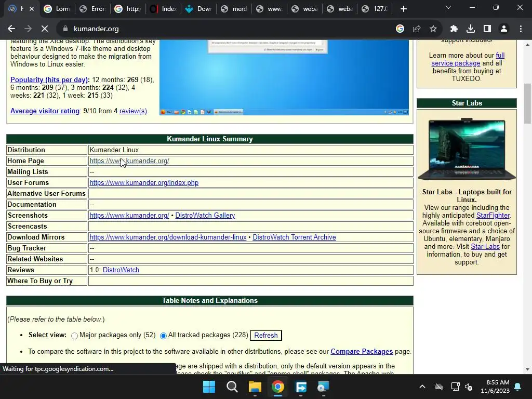Stop page loading with the X icon
532x399 pixels.
(x=45, y=29)
